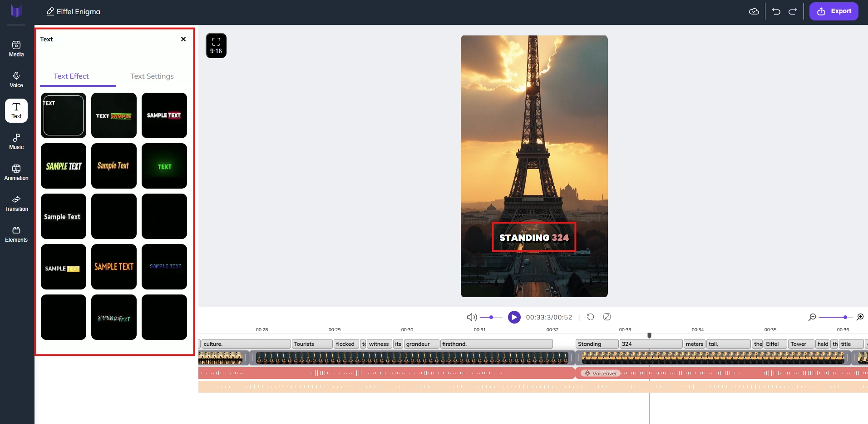Screen dimensions: 868x424
Task: Switch to the Text Effect tab
Action: pyautogui.click(x=71, y=76)
